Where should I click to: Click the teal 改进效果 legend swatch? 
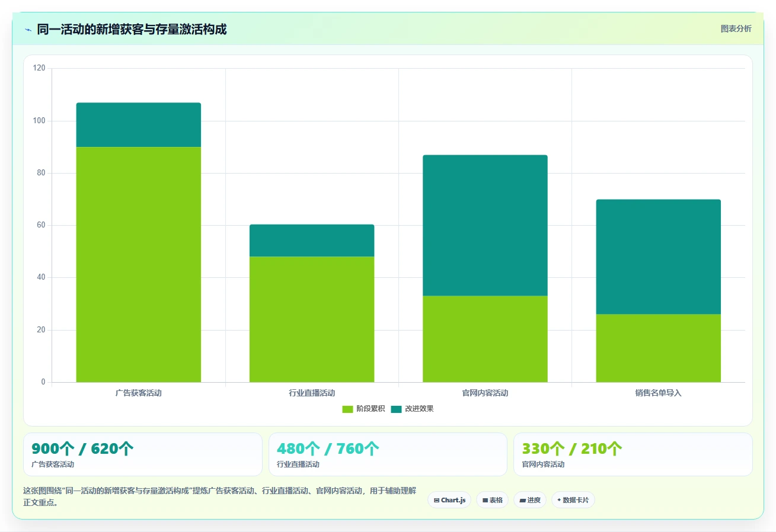click(396, 409)
